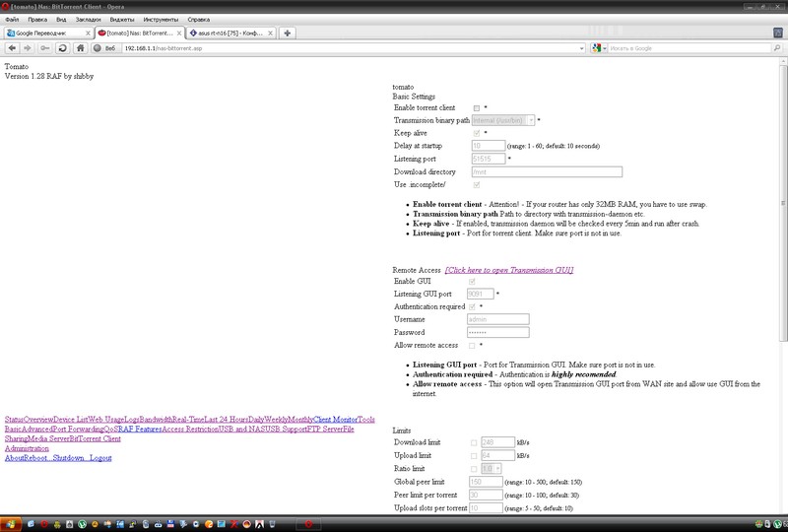
Task: Expand the address bar history dropdown
Action: [581, 48]
